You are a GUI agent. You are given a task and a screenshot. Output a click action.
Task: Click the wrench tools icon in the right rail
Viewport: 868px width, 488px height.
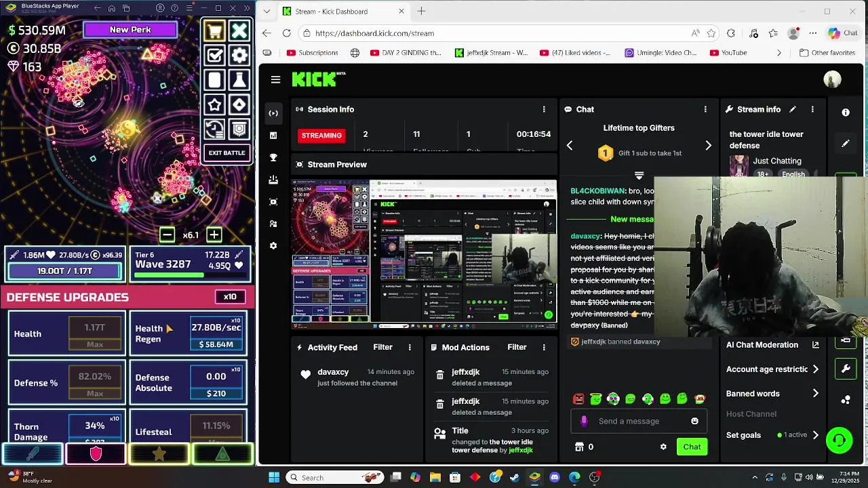[846, 369]
